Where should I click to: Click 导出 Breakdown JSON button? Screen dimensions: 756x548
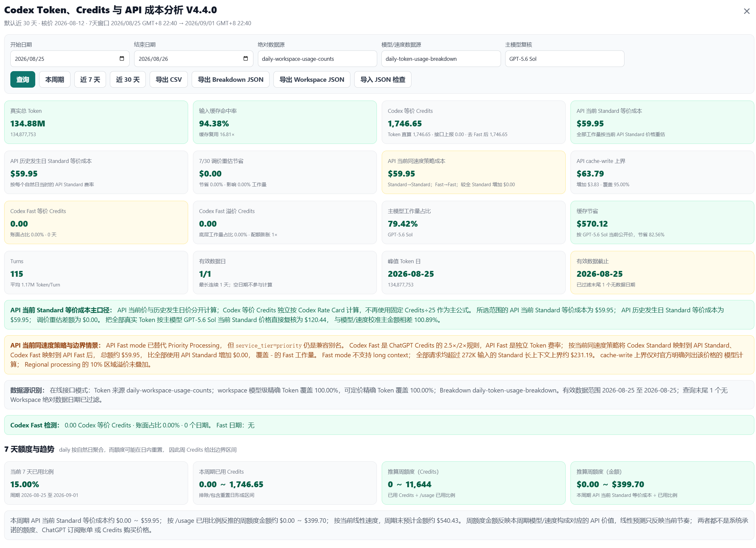click(230, 79)
